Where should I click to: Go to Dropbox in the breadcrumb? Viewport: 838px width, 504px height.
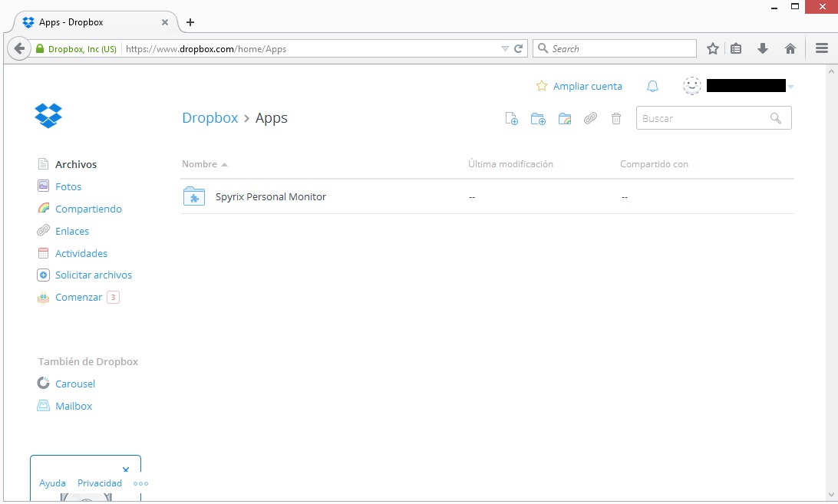tap(210, 117)
